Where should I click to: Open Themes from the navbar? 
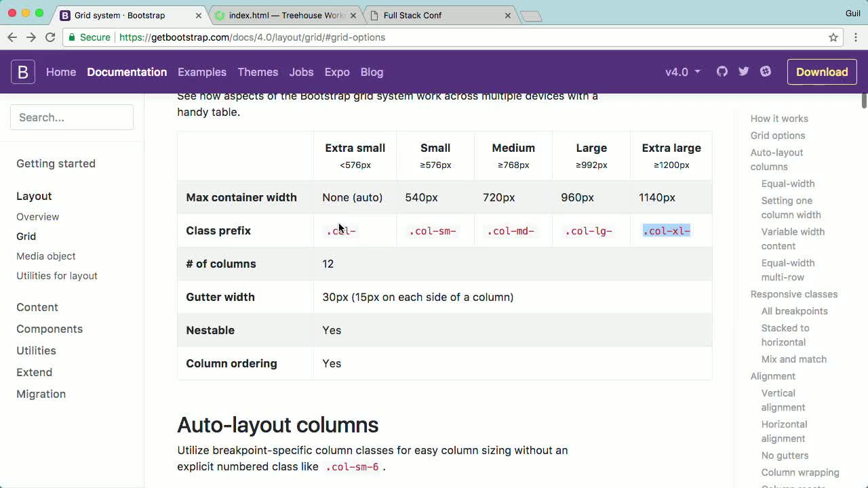tap(258, 72)
